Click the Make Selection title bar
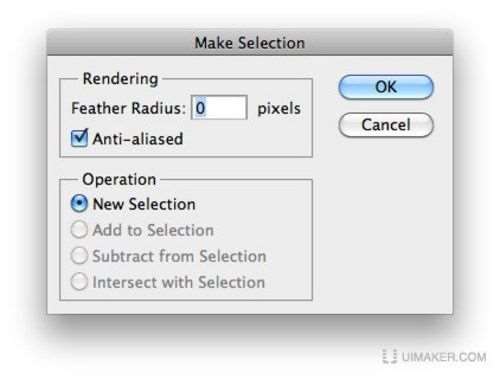 click(x=250, y=42)
